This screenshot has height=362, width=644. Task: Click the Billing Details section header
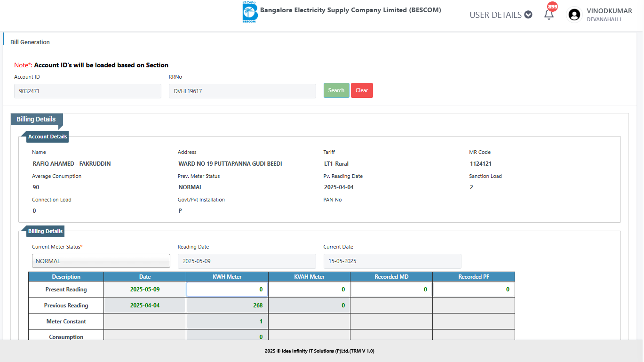click(x=36, y=120)
